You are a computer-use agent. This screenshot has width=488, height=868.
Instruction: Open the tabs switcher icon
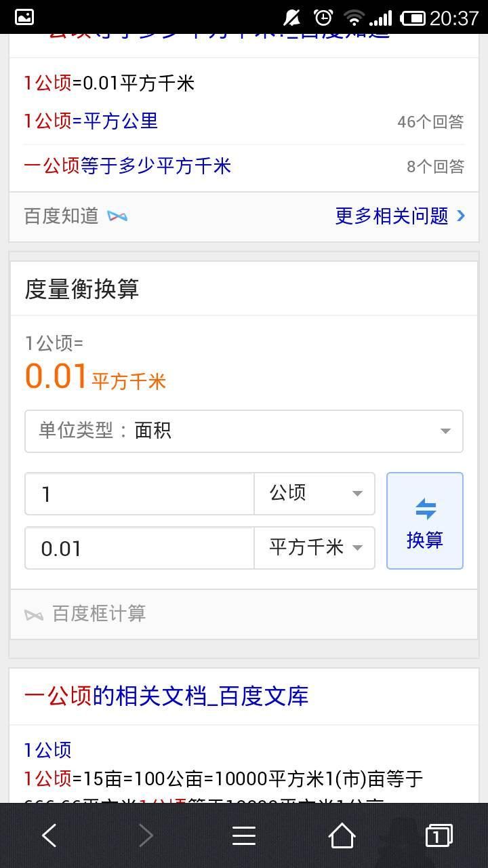pyautogui.click(x=439, y=835)
